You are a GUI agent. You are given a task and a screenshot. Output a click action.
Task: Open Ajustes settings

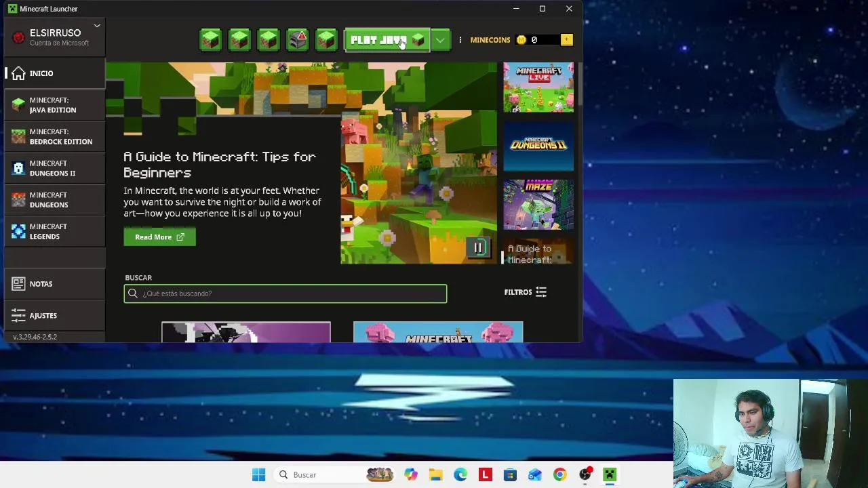point(55,315)
